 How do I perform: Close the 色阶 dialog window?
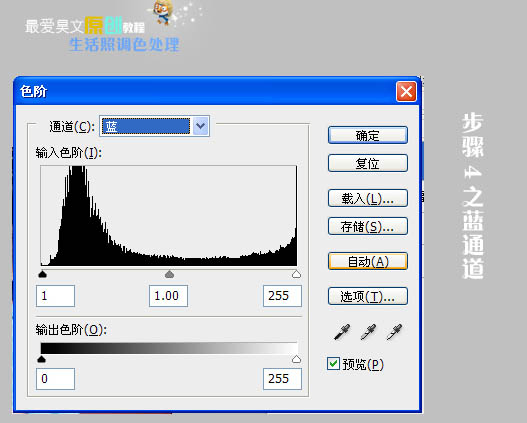coord(406,91)
